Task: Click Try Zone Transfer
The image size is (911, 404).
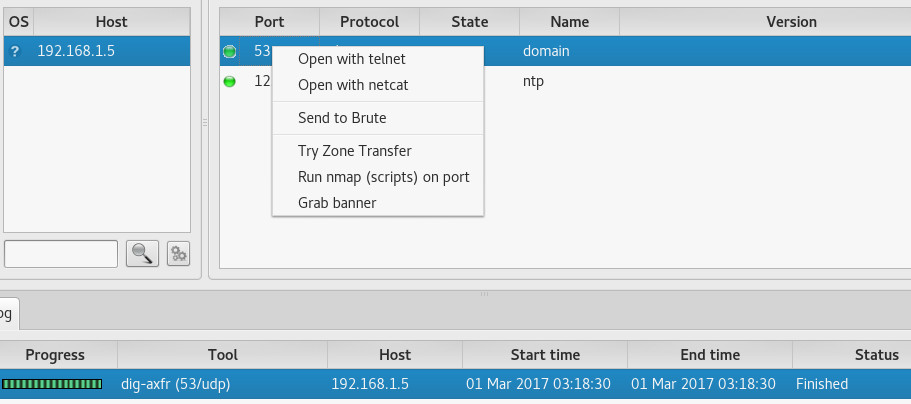Action: click(354, 151)
